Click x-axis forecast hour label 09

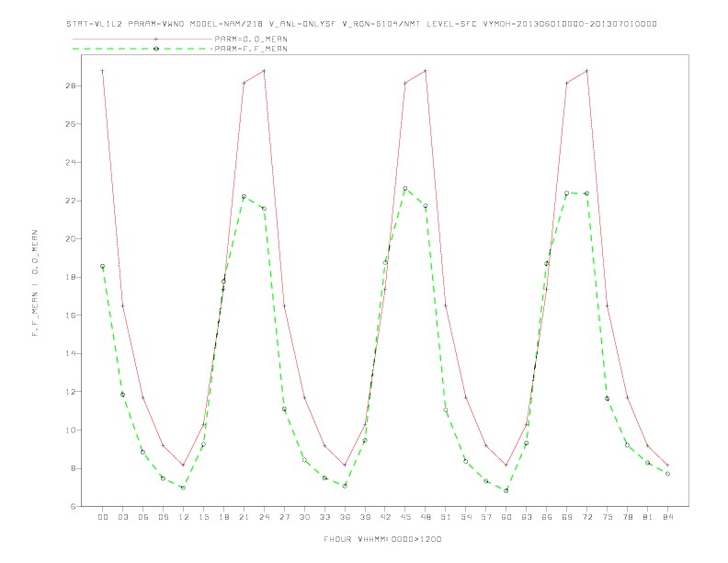coord(163,517)
